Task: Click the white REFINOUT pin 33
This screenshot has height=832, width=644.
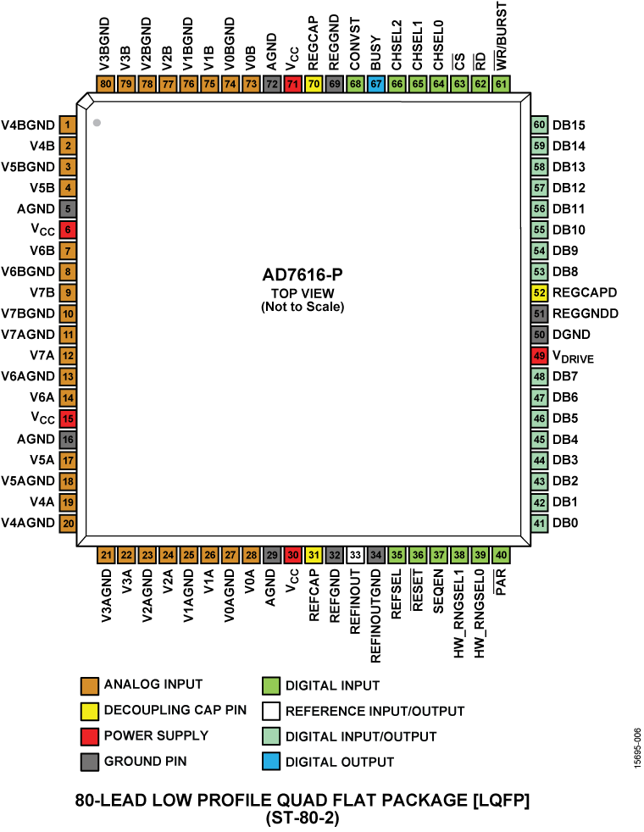Action: point(355,555)
